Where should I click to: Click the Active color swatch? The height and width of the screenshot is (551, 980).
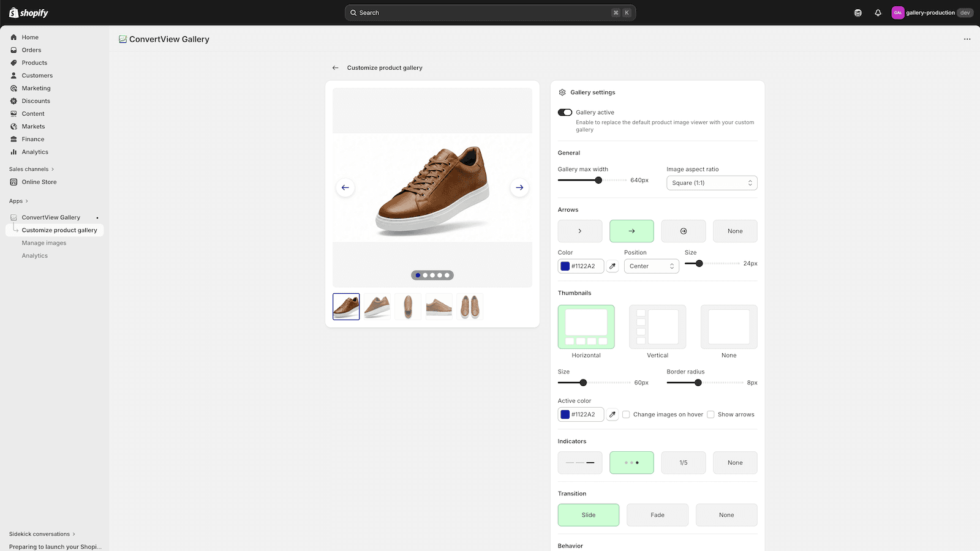565,414
